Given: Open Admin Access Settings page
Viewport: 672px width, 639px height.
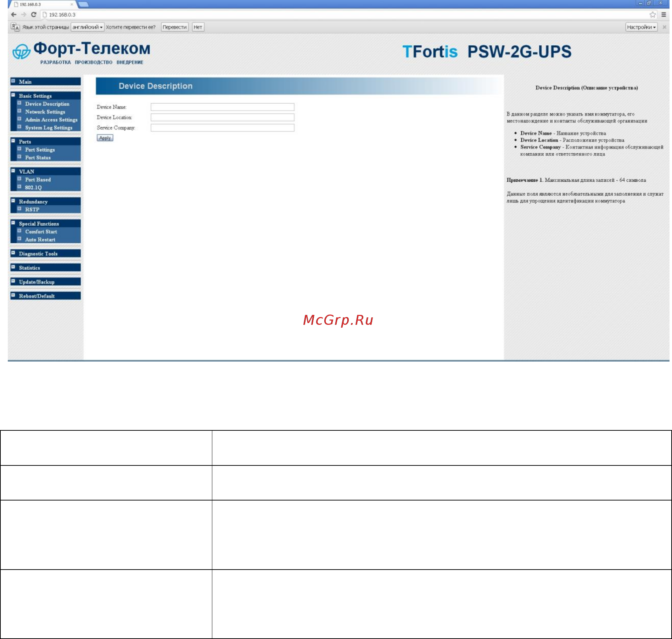Looking at the screenshot, I should (51, 120).
